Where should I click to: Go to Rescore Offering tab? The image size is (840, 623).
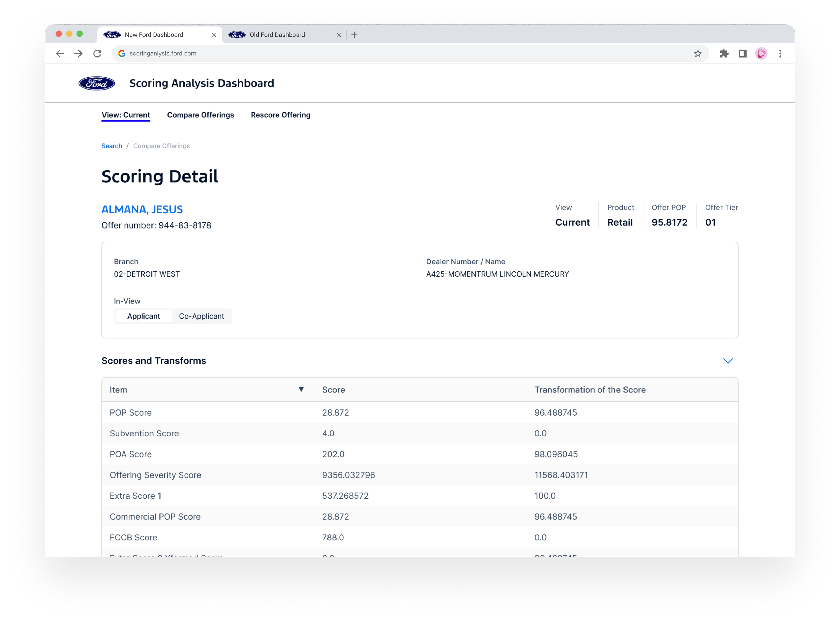tap(280, 115)
